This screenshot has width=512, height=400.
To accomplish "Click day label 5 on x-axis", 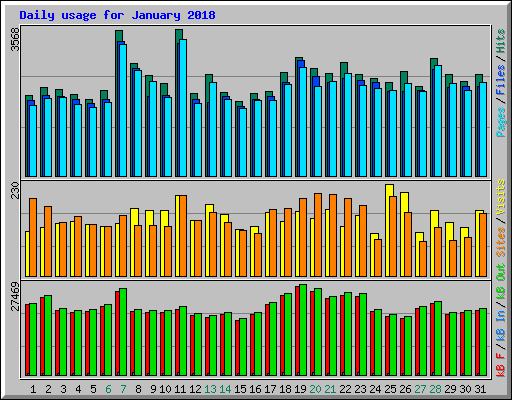I will click(x=93, y=389).
